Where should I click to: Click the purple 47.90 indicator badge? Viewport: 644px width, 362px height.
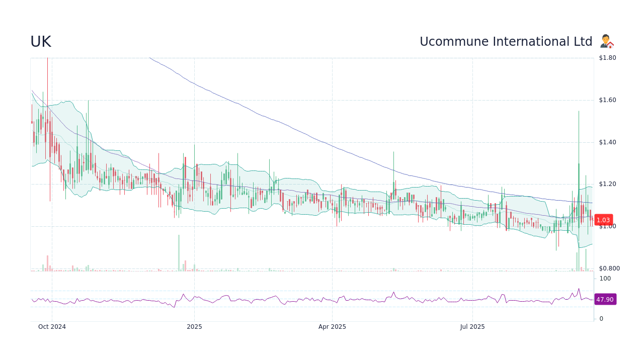click(x=605, y=299)
